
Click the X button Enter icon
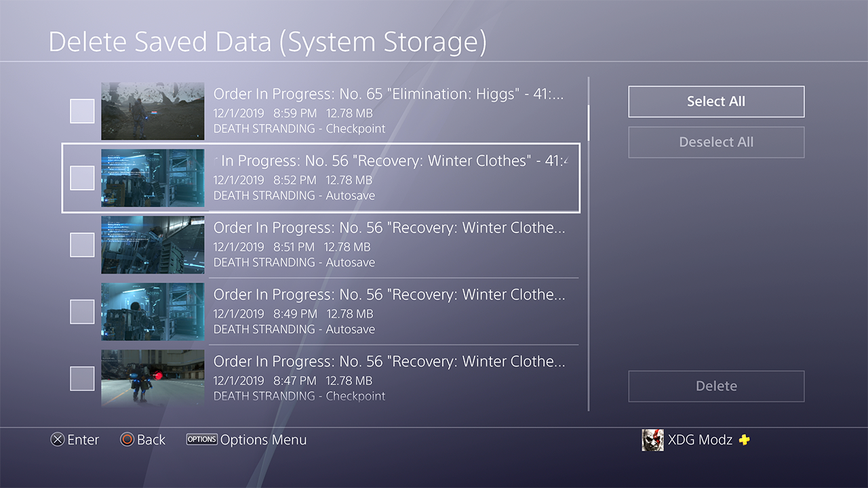point(58,440)
